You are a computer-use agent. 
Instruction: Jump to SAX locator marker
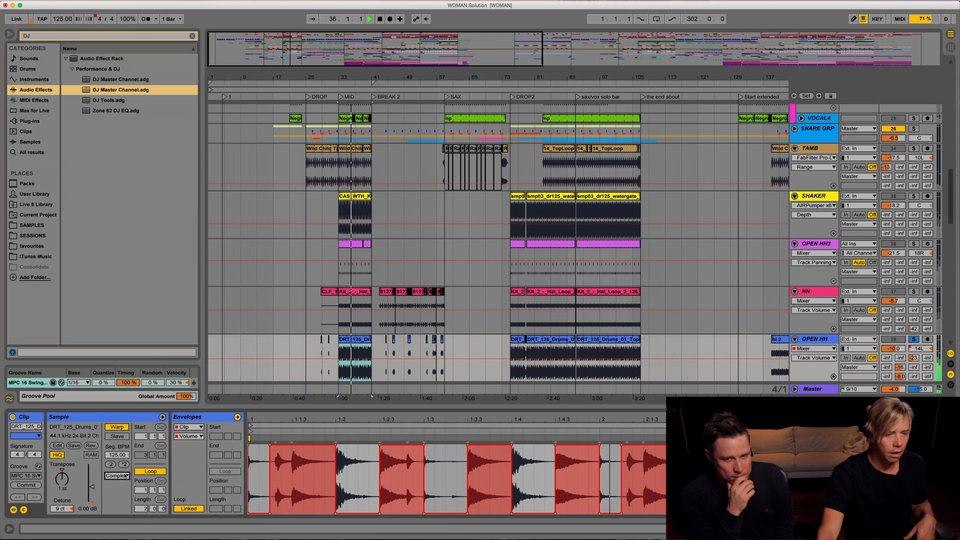pyautogui.click(x=453, y=97)
